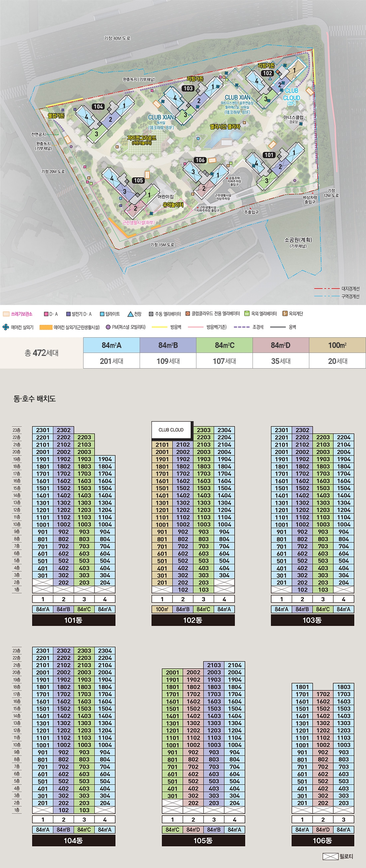Click the pink 방음벽(기존) legend line
Viewport: 366px width, 868px height.
coord(196,327)
